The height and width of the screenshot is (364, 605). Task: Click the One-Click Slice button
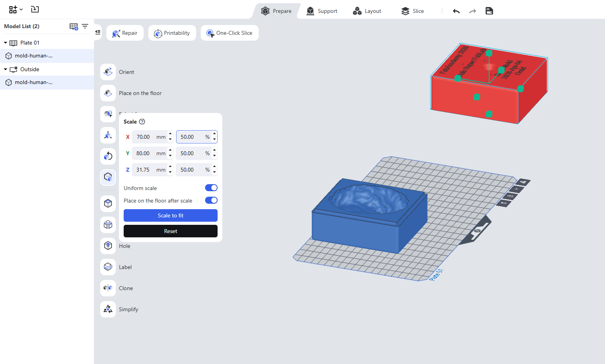(x=230, y=33)
